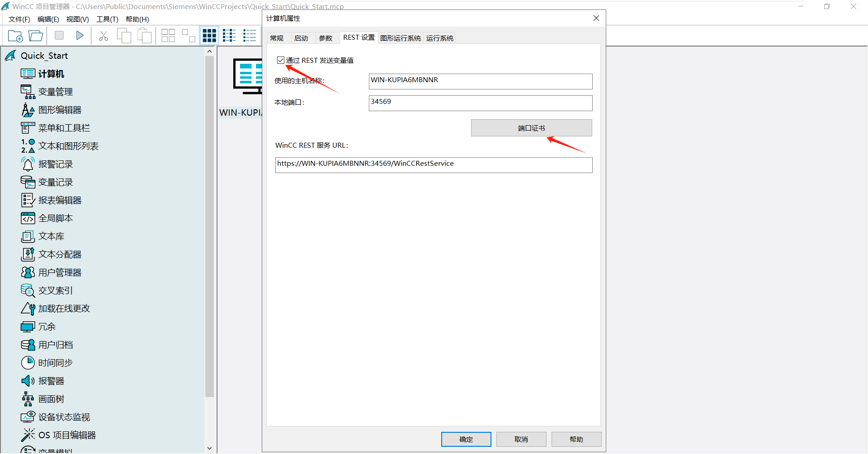Click the 取消 button
Image resolution: width=868 pixels, height=454 pixels.
point(521,439)
